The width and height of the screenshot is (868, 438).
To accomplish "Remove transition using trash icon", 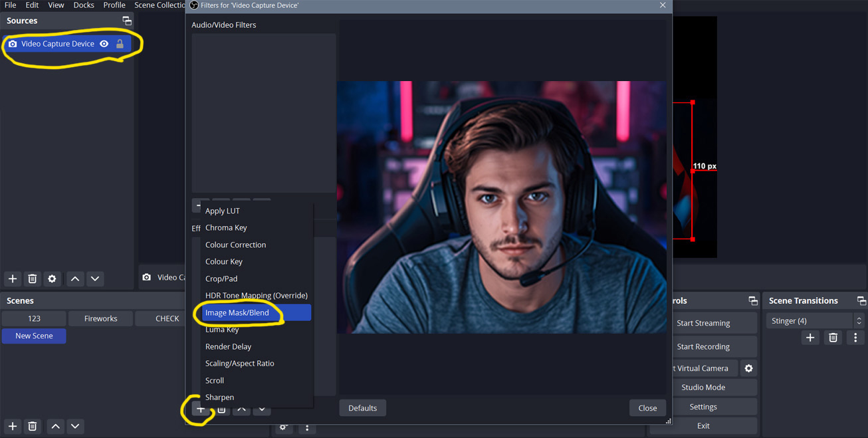I will [833, 338].
